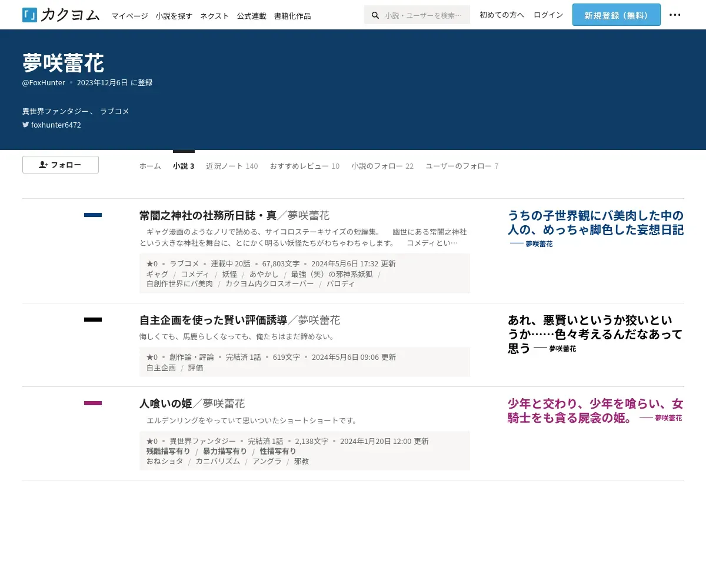Click the catchphrase あれ、悪賢いというか狡い

594,333
